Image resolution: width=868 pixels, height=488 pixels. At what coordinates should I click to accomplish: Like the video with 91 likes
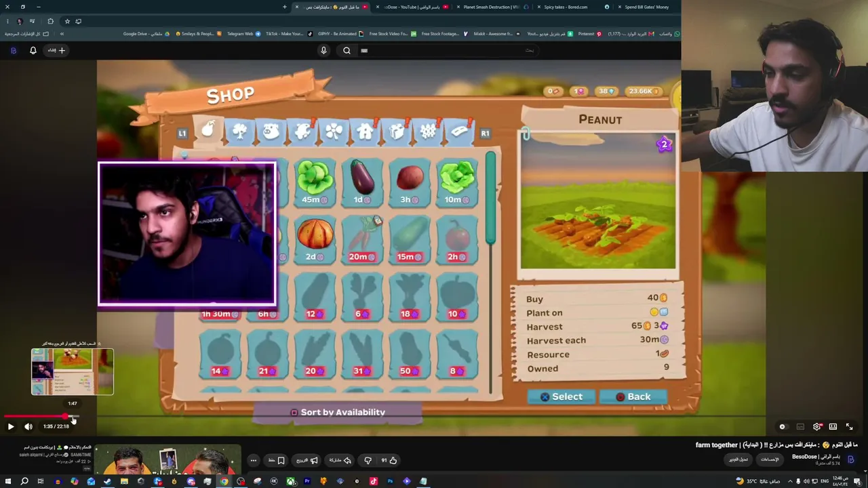(389, 460)
